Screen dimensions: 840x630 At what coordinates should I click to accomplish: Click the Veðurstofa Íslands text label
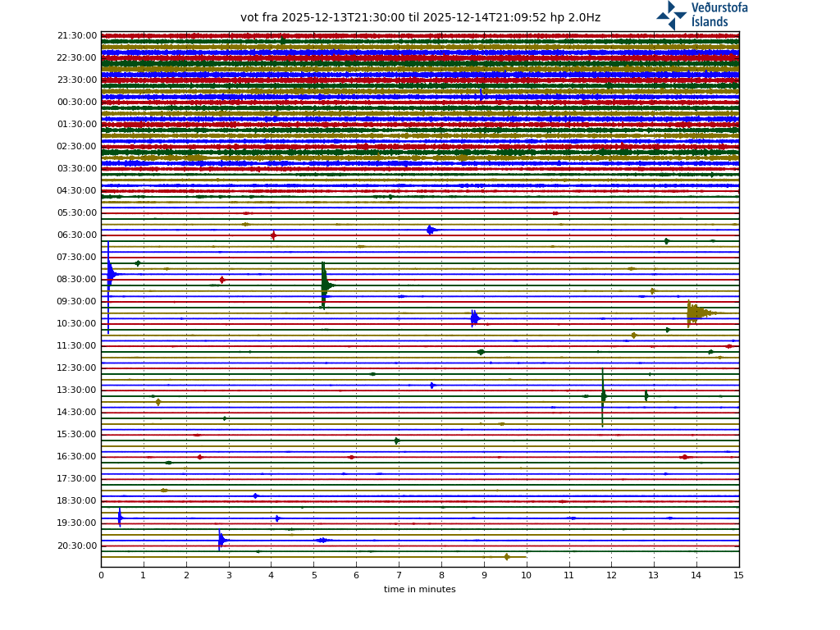(719, 15)
